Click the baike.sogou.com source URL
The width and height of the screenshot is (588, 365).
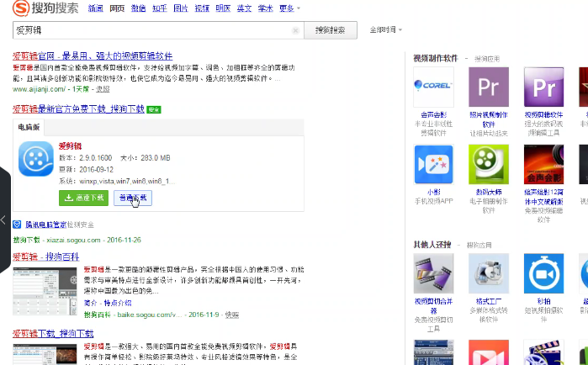[149, 315]
